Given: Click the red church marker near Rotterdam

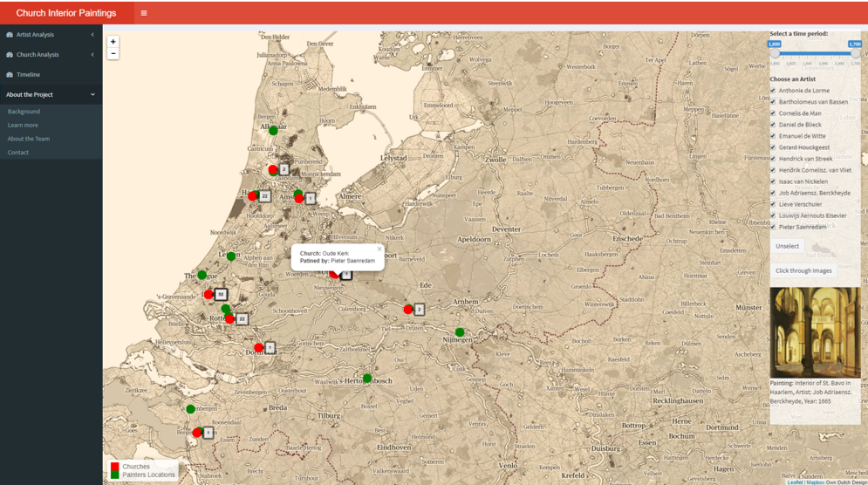Looking at the screenshot, I should coord(229,319).
